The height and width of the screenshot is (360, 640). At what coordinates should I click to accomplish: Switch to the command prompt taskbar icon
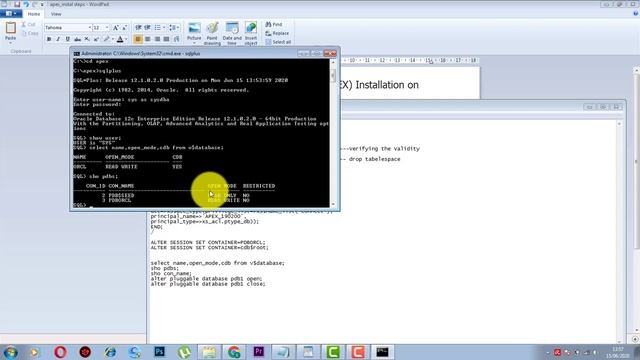382,352
